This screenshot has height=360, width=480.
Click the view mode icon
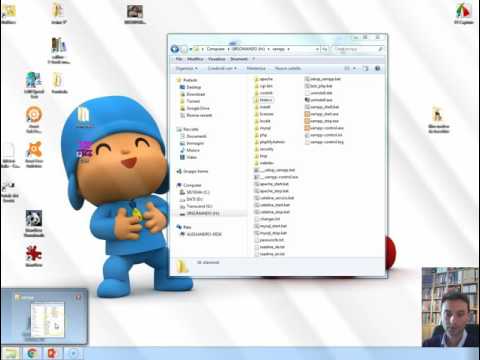click(x=347, y=68)
